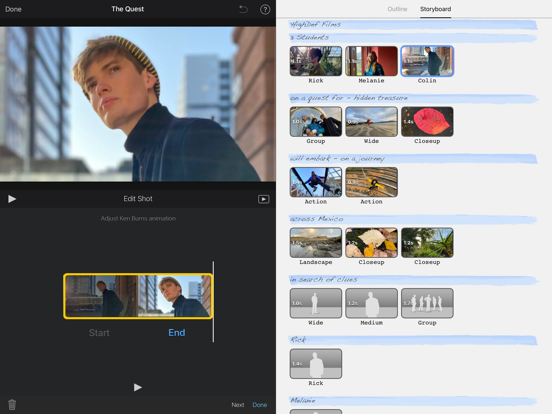Select the Closeup red leaf thumbnail

click(427, 122)
